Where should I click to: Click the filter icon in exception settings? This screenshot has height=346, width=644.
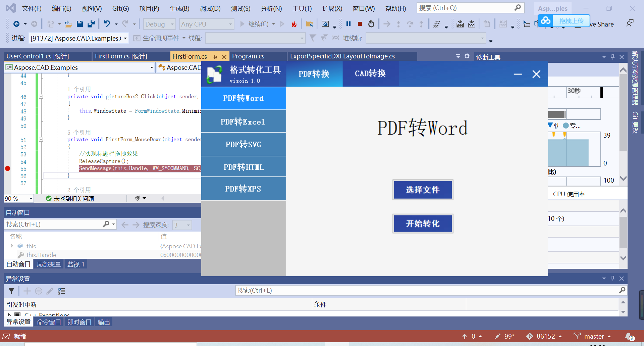coord(11,291)
